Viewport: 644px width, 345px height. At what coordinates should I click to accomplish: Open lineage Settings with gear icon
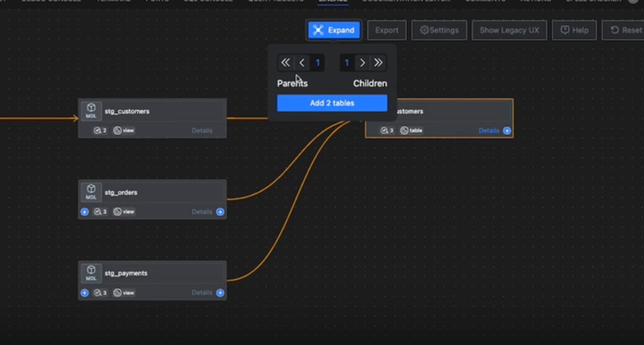(x=439, y=30)
